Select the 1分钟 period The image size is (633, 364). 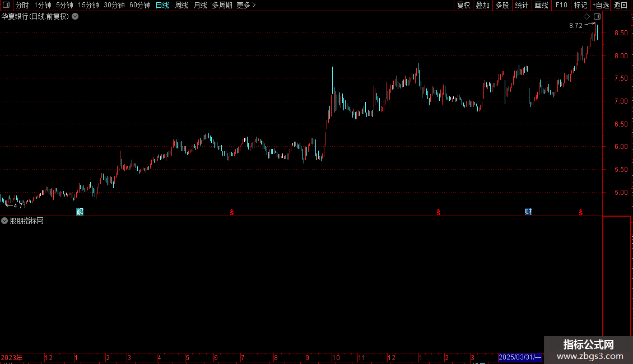point(43,5)
